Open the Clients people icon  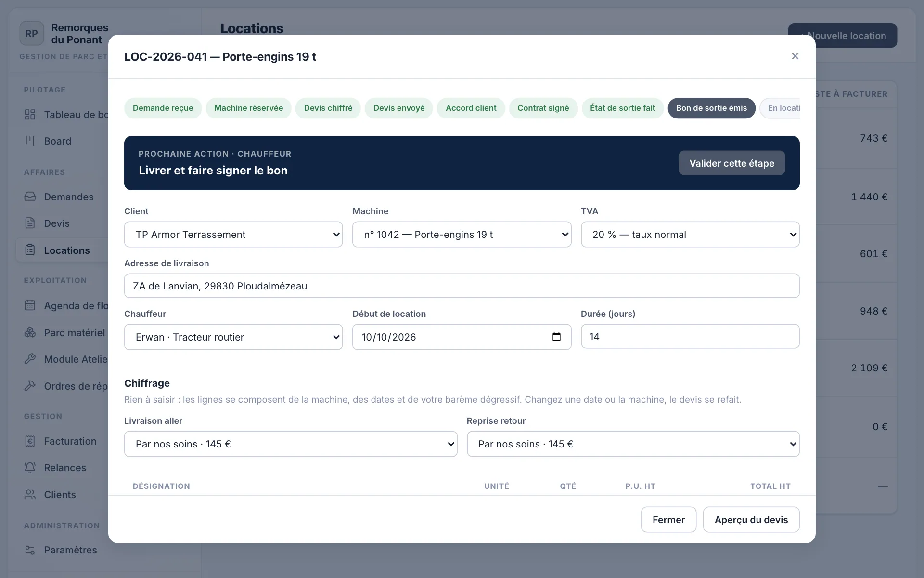pyautogui.click(x=30, y=494)
